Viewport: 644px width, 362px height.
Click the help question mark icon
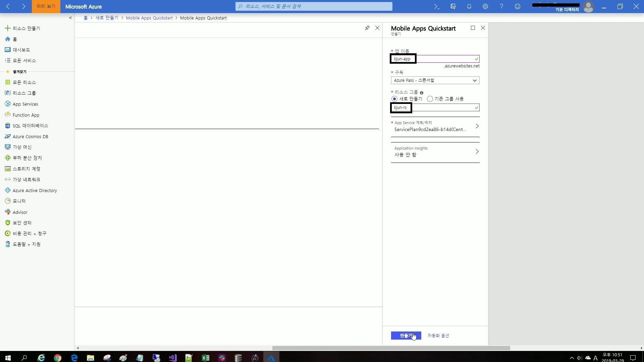pos(501,6)
